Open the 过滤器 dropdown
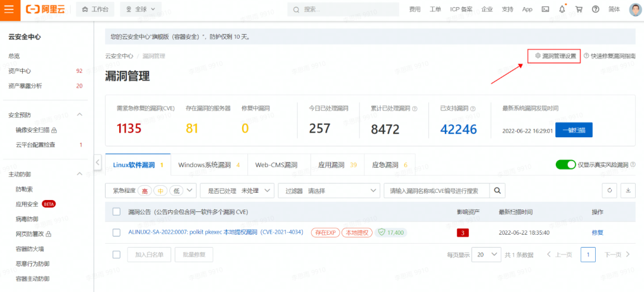The height and width of the screenshot is (292, 644). tap(329, 190)
